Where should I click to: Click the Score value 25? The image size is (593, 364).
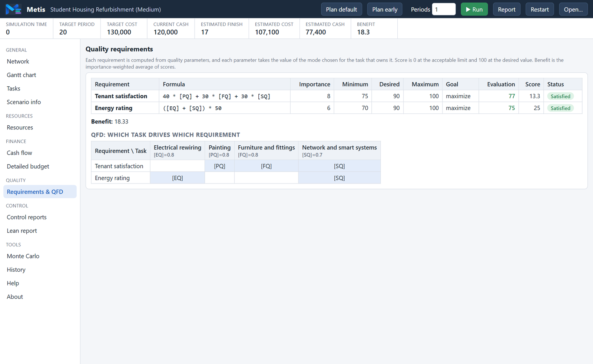(537, 108)
